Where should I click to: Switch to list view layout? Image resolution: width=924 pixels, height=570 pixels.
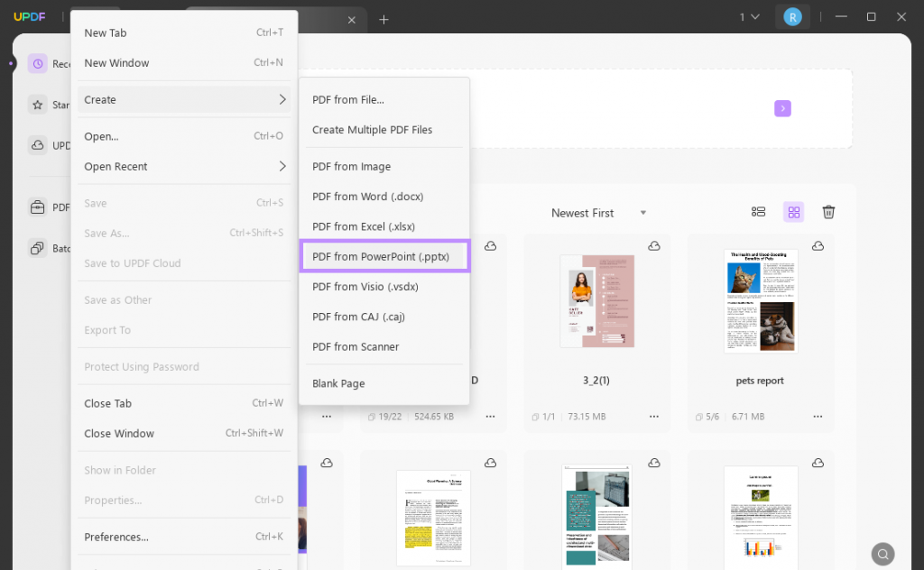758,212
